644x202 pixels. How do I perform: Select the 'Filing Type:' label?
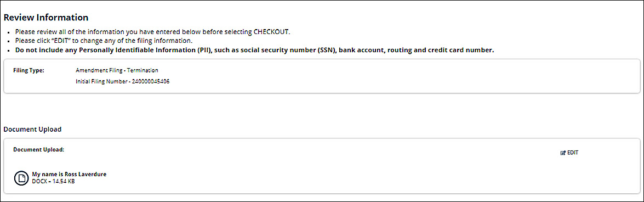[29, 70]
